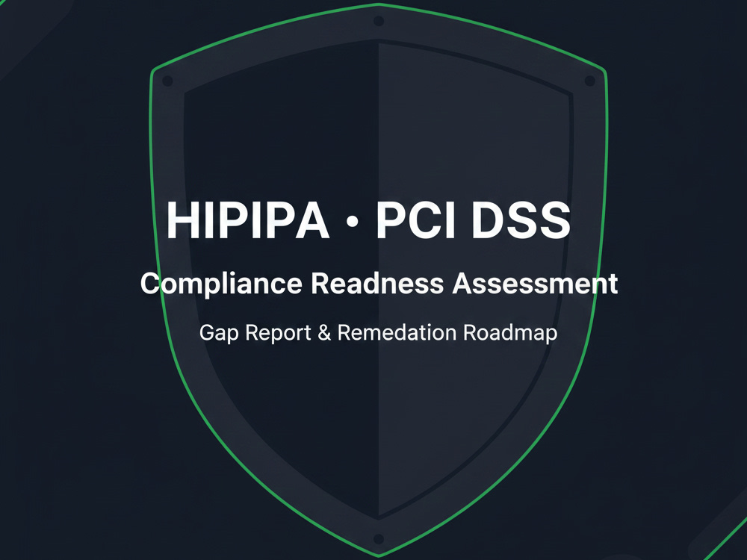The height and width of the screenshot is (560, 747).
Task: Click the 'Gap Report & Remedation Roadmap' line
Action: click(378, 333)
